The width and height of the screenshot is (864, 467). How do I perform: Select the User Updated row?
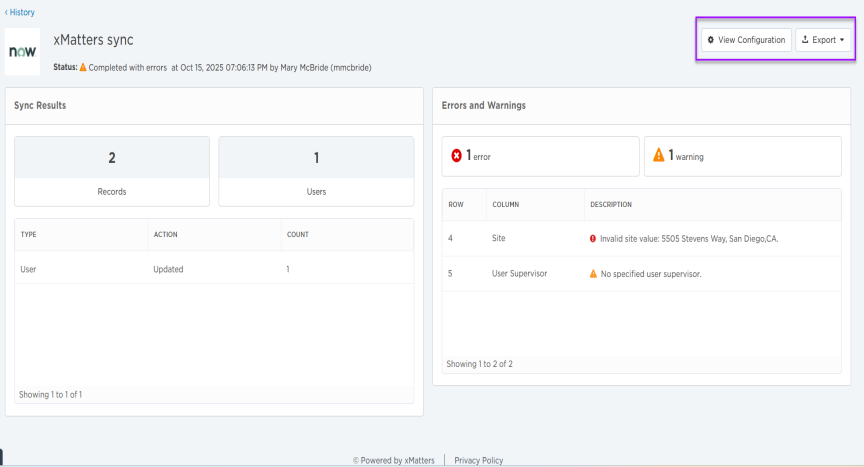pos(215,269)
